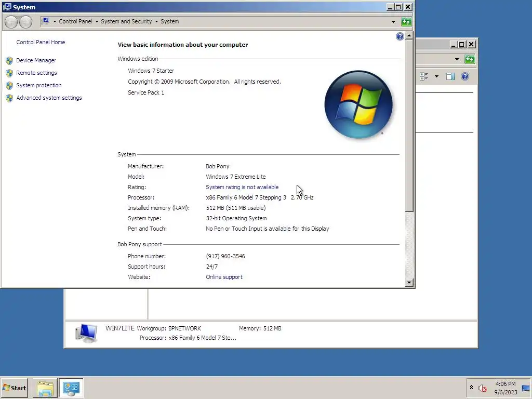This screenshot has width=532, height=399.
Task: Click 32-bit Operating System text
Action: tap(236, 219)
